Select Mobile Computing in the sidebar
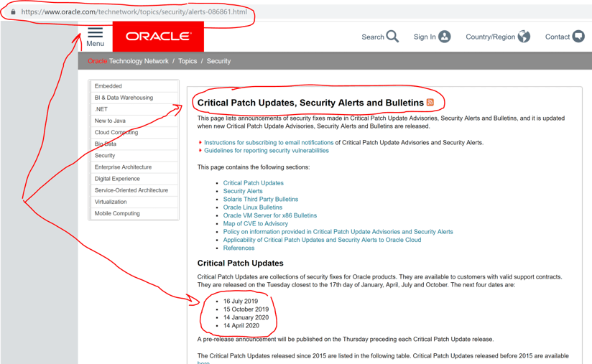The image size is (592, 364). 134,213
